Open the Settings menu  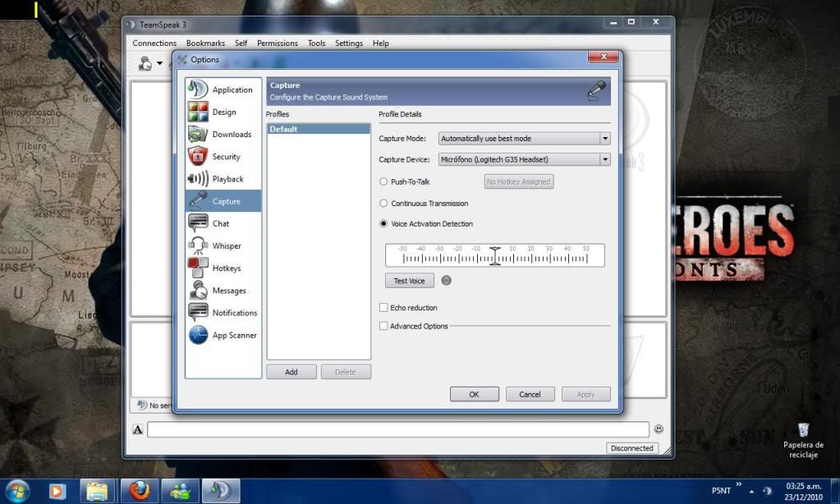click(349, 43)
